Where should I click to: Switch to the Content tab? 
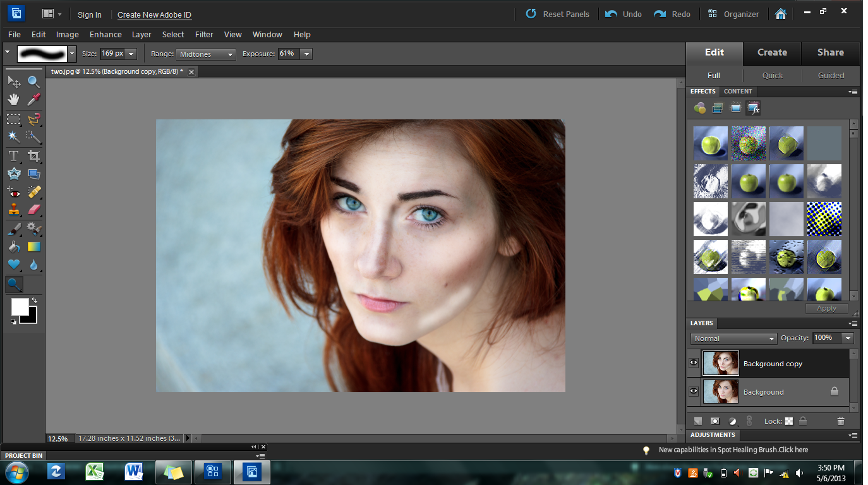737,92
